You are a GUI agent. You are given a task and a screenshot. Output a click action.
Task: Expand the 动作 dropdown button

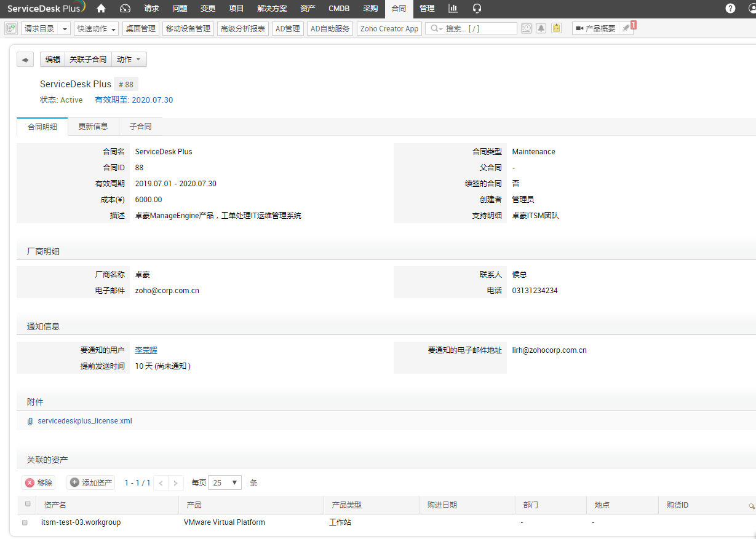(x=129, y=60)
